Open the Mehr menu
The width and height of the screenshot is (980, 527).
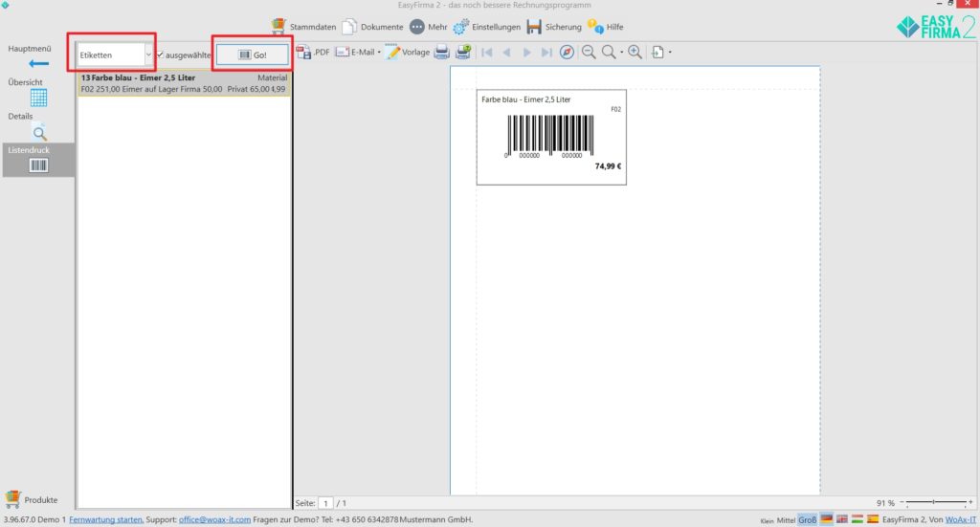(x=429, y=27)
